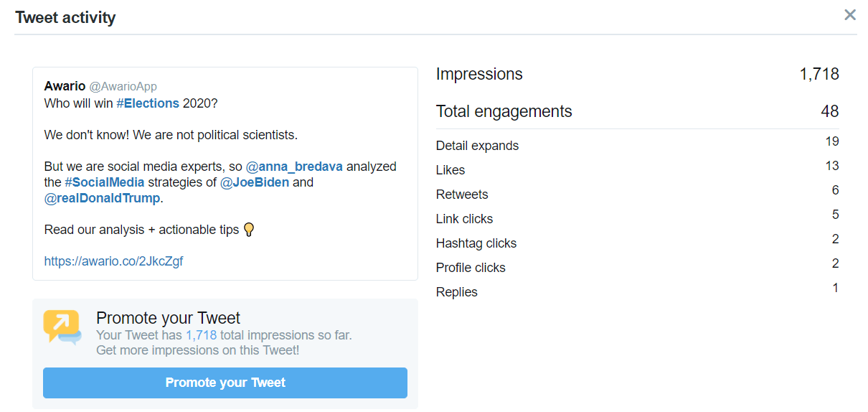Select the Total engagements row

pos(638,111)
